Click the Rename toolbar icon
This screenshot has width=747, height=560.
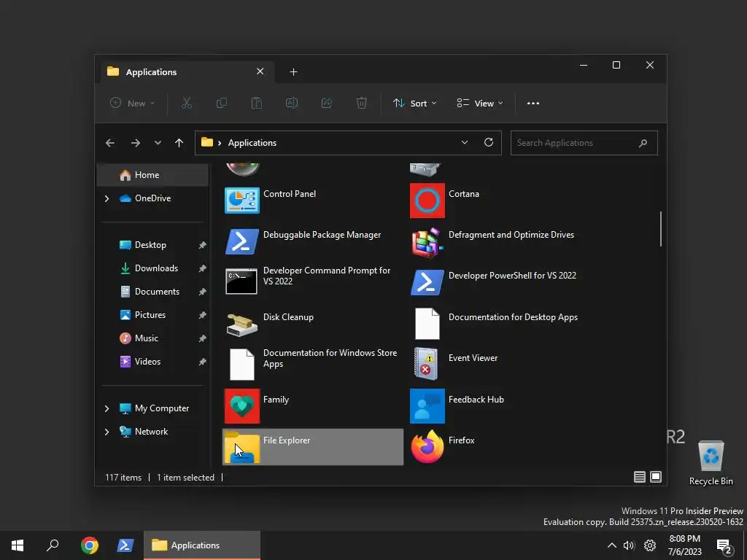[292, 103]
